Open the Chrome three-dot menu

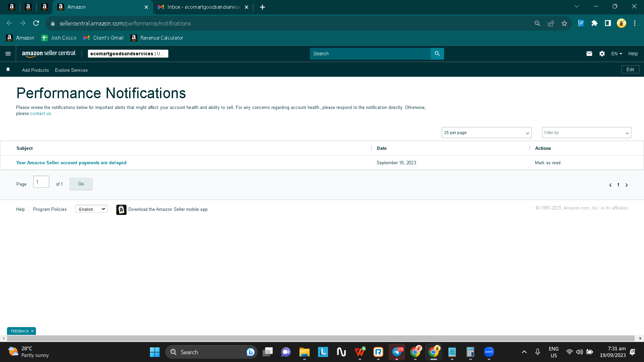point(635,23)
